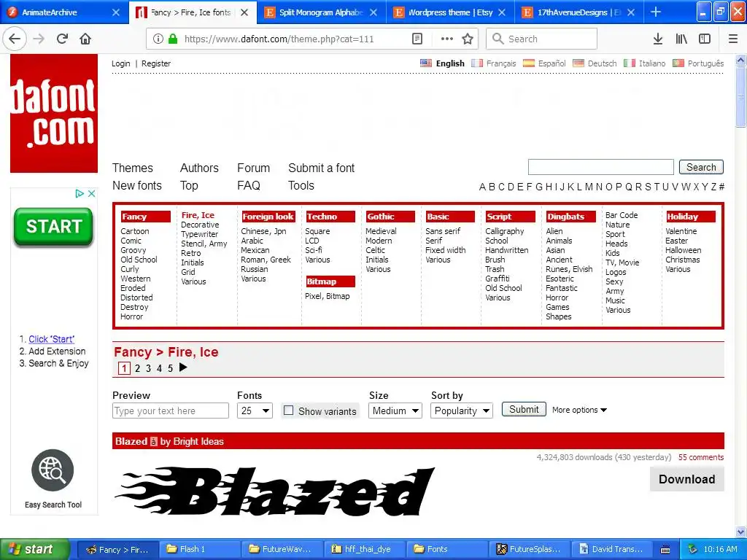Image resolution: width=747 pixels, height=560 pixels.
Task: Switch language to Français flag
Action: point(477,63)
